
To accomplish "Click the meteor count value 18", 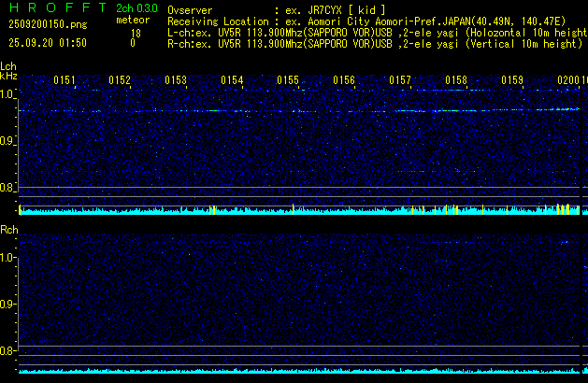I will pyautogui.click(x=136, y=32).
